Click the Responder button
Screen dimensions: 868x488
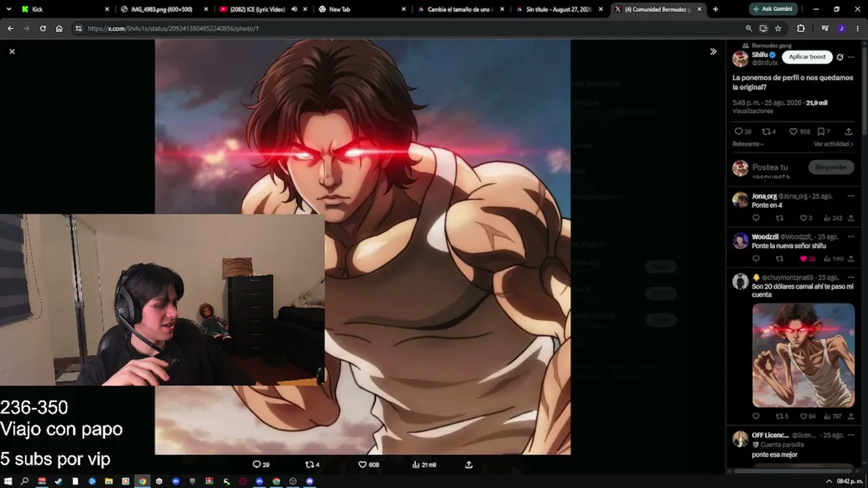(831, 167)
